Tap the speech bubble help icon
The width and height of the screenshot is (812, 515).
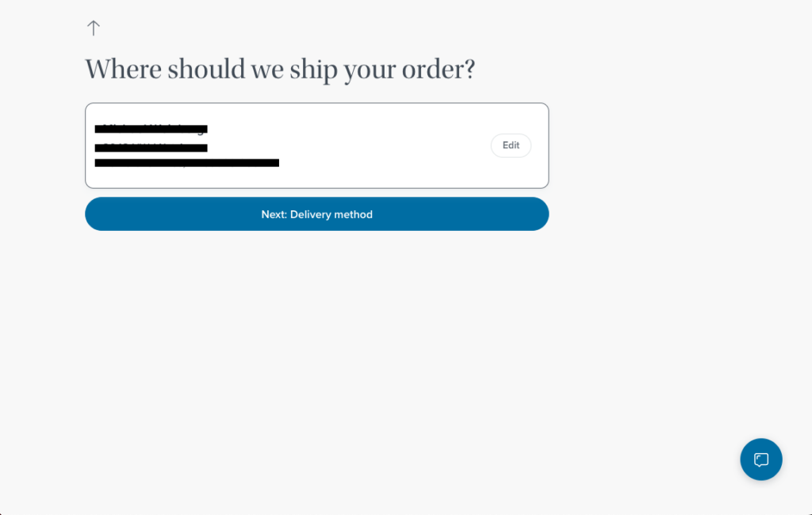(x=761, y=459)
